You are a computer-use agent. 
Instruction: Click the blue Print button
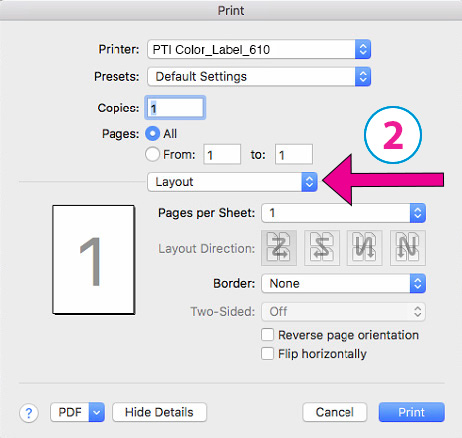tap(411, 412)
